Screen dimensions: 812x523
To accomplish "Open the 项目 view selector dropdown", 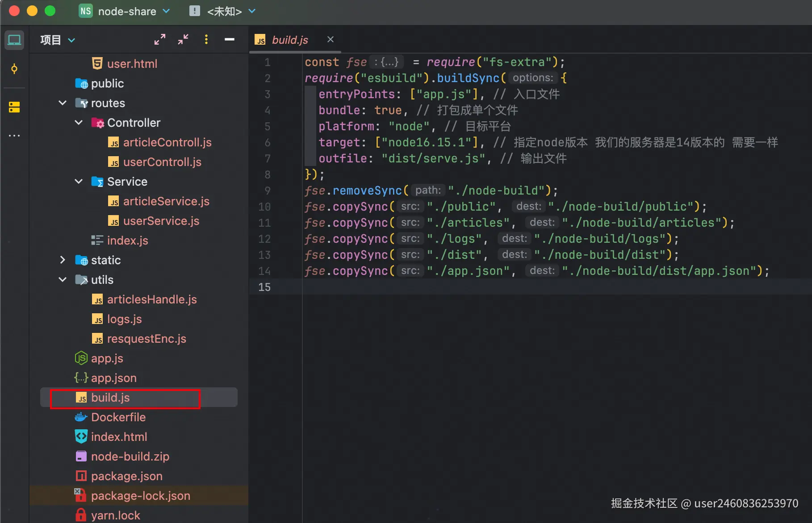I will (58, 40).
